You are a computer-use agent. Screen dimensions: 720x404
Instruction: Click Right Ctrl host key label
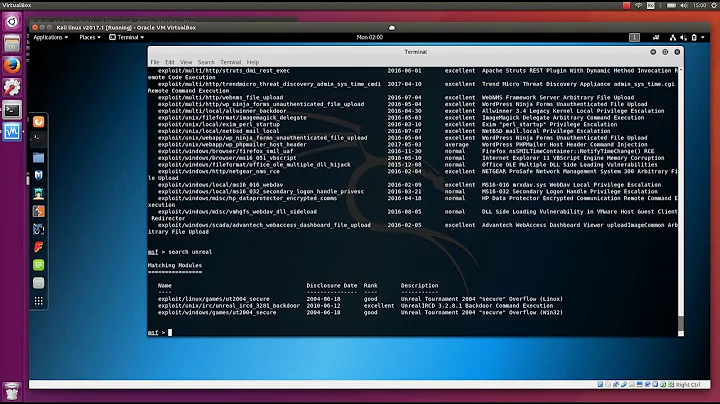[688, 385]
